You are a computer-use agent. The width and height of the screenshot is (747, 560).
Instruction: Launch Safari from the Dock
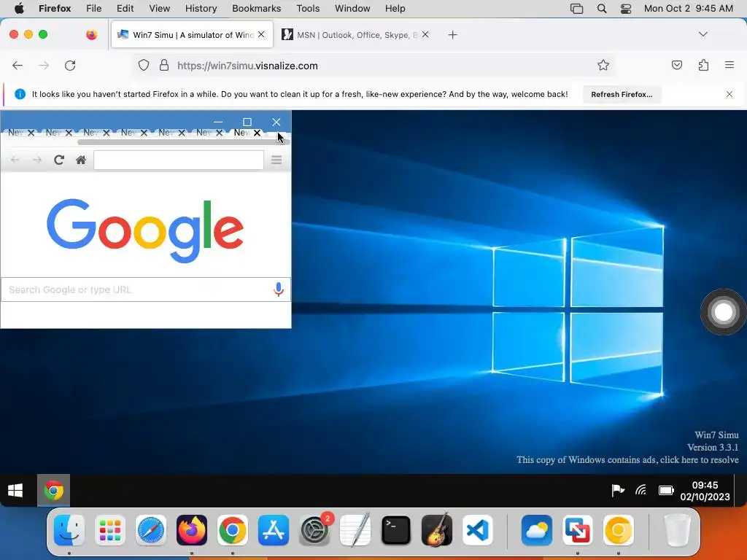[x=151, y=530]
